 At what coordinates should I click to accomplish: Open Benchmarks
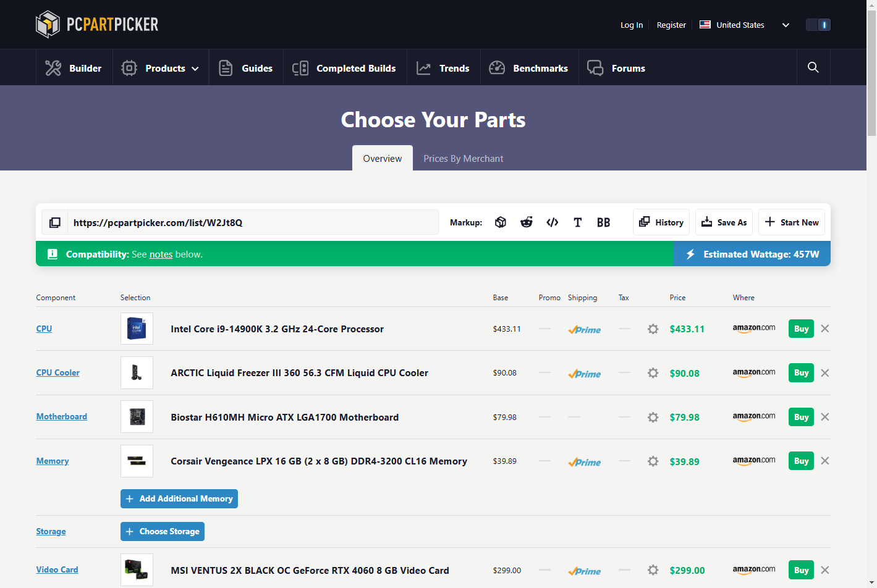click(x=529, y=68)
